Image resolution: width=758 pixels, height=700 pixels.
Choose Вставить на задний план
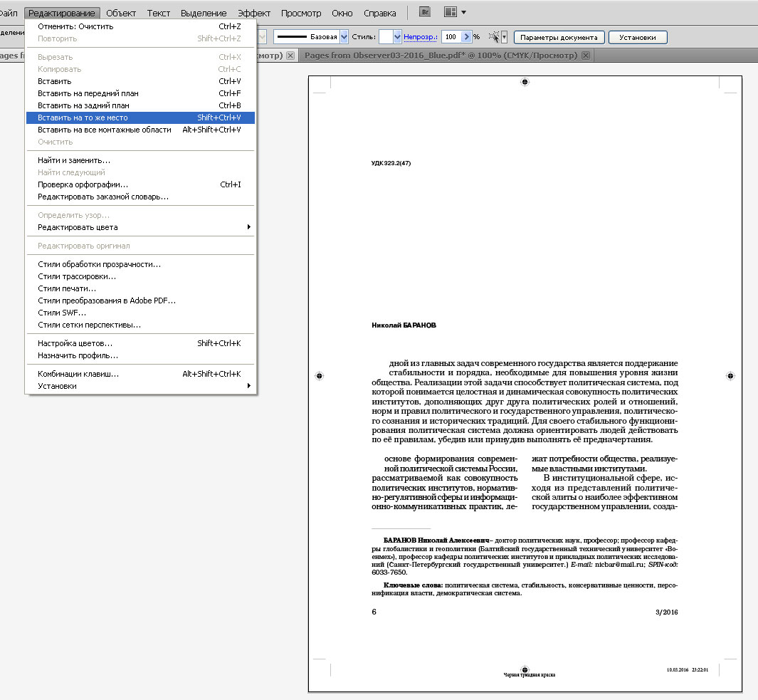click(140, 105)
